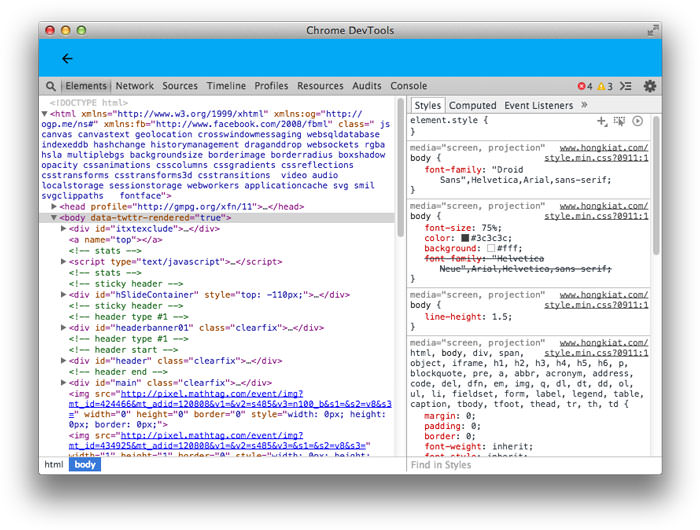Viewport: 700px width, 530px height.
Task: Click the line-height 1.5 declaration
Action: tap(468, 317)
